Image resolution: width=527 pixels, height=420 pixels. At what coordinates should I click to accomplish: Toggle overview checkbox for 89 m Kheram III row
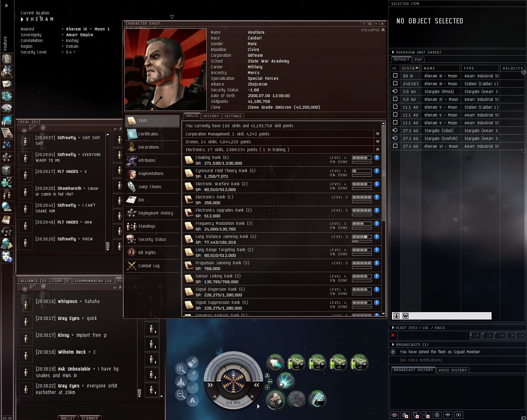point(395,76)
